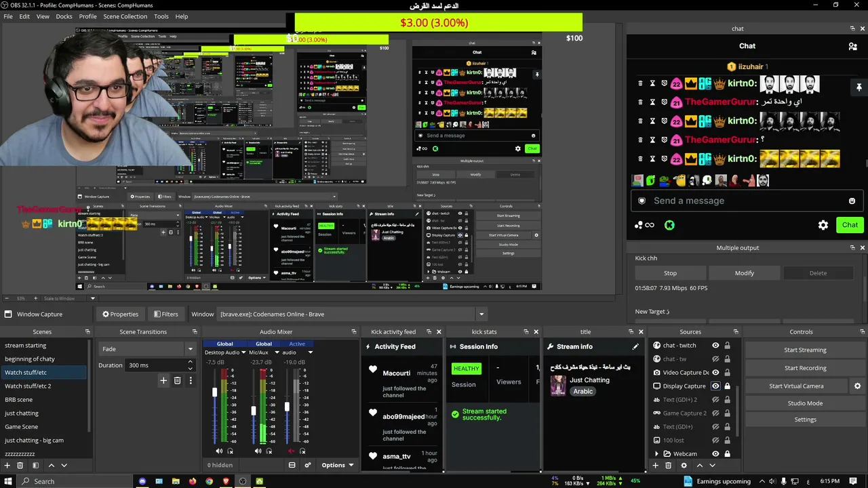This screenshot has height=488, width=868.
Task: Open transition properties three-dot menu
Action: point(191,381)
